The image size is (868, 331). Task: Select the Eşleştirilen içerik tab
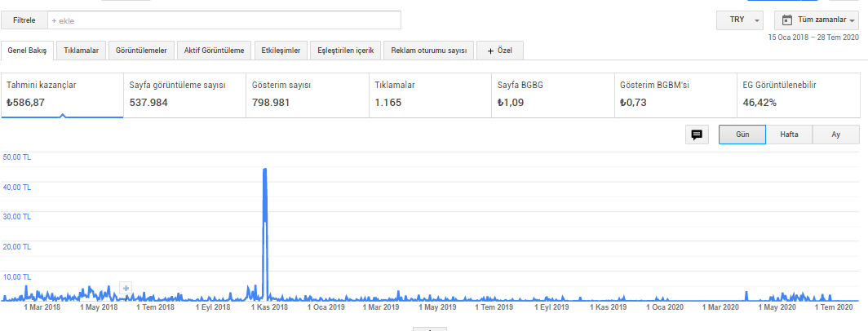click(345, 51)
